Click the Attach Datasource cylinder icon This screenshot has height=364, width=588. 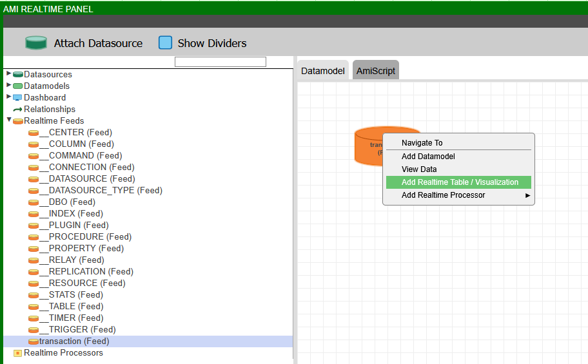(36, 43)
